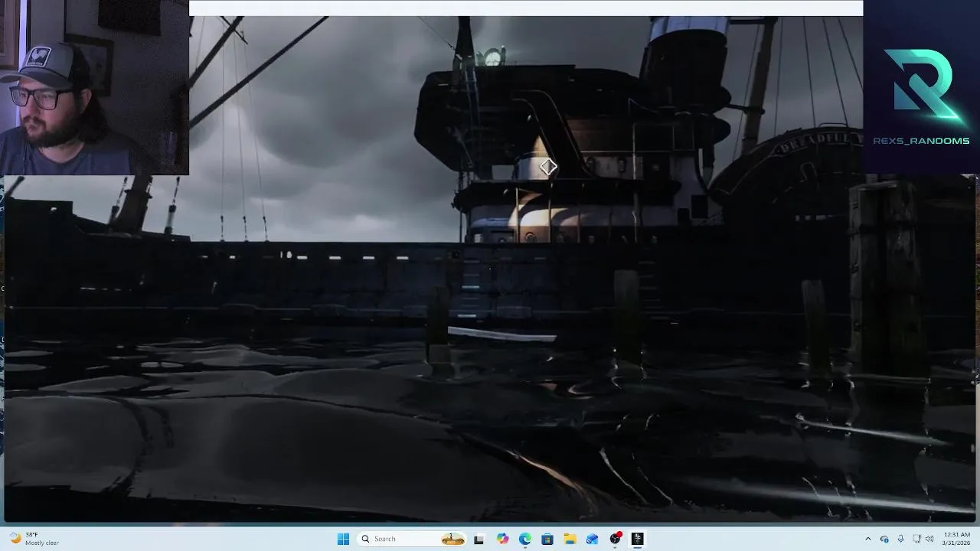Viewport: 980px width, 551px height.
Task: Open the OBS Studio taskbar icon
Action: click(615, 539)
